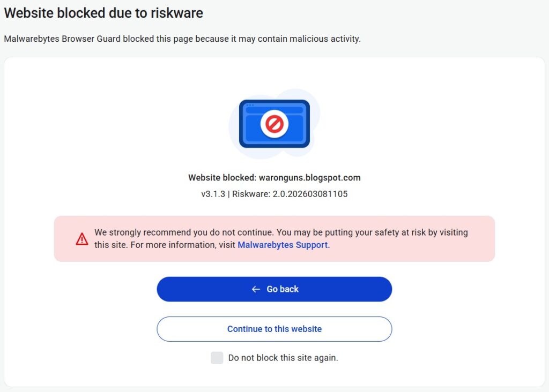Image resolution: width=549 pixels, height=392 pixels.
Task: Click the 'Do not block this site again.' label
Action: (283, 358)
